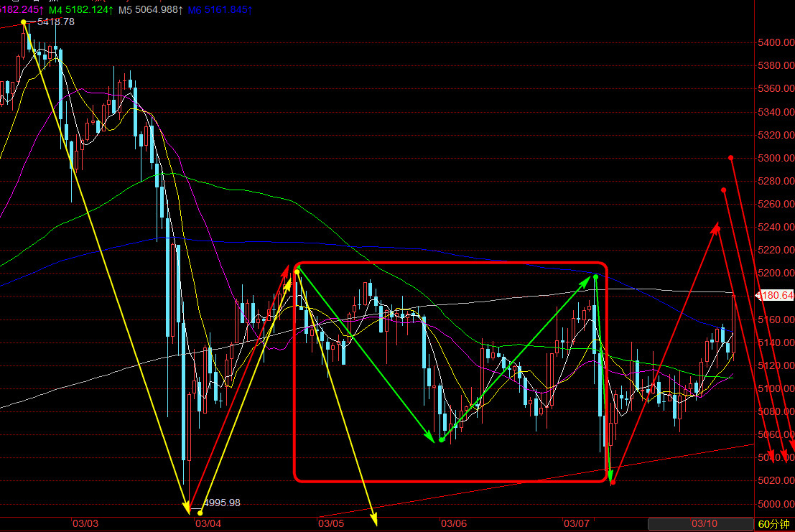Select green dot at red rectangle's upper right
The width and height of the screenshot is (795, 532).
click(595, 276)
